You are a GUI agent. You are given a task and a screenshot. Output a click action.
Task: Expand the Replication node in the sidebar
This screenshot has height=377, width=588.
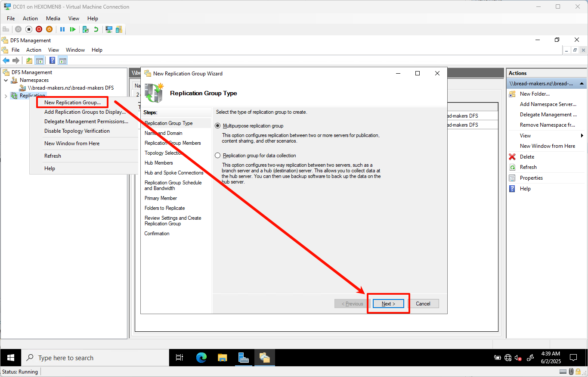tap(6, 95)
